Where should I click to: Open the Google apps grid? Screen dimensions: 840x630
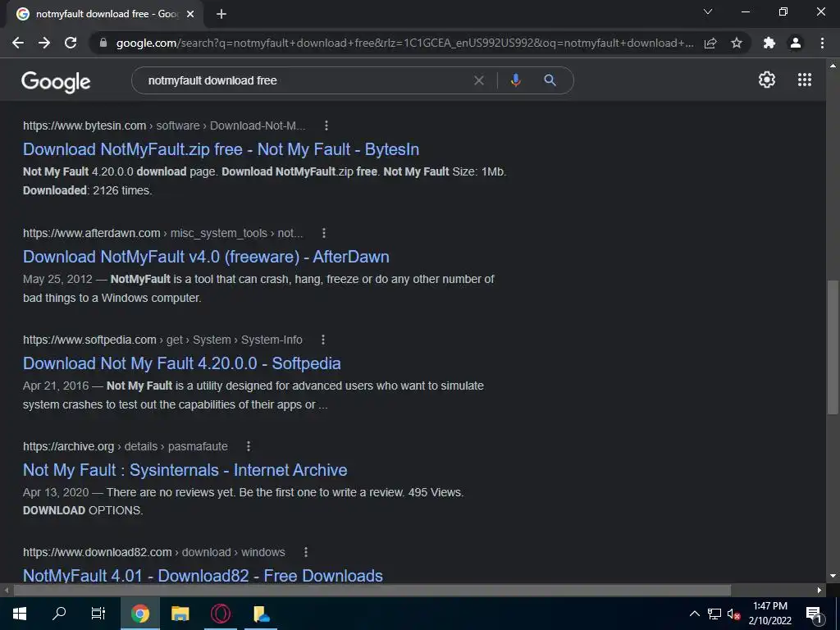(805, 80)
